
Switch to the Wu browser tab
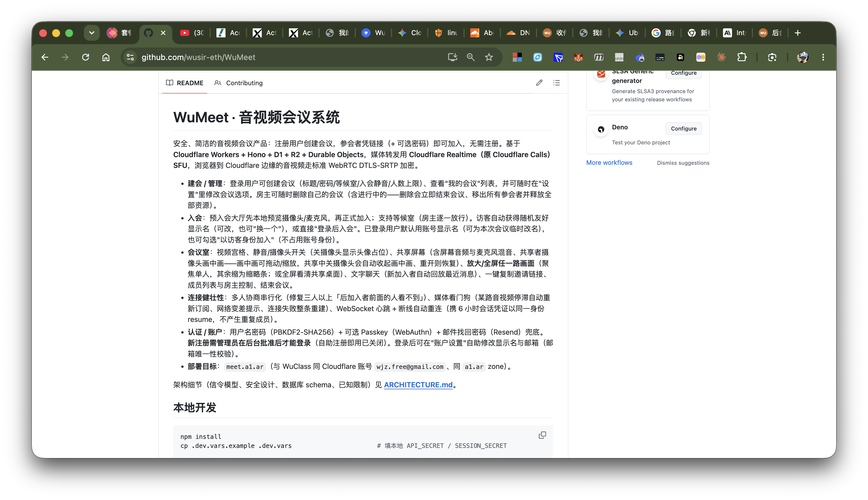click(373, 33)
